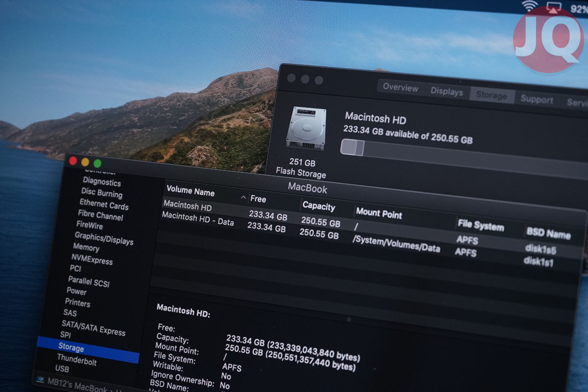Viewport: 588px width, 392px height.
Task: Select Fibre Channel in the sidebar
Action: (x=100, y=215)
